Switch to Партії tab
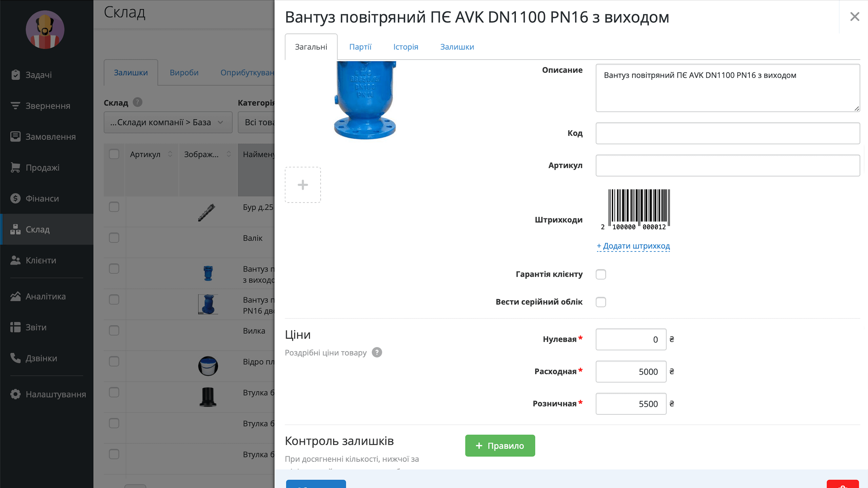The height and width of the screenshot is (488, 868). coord(360,47)
